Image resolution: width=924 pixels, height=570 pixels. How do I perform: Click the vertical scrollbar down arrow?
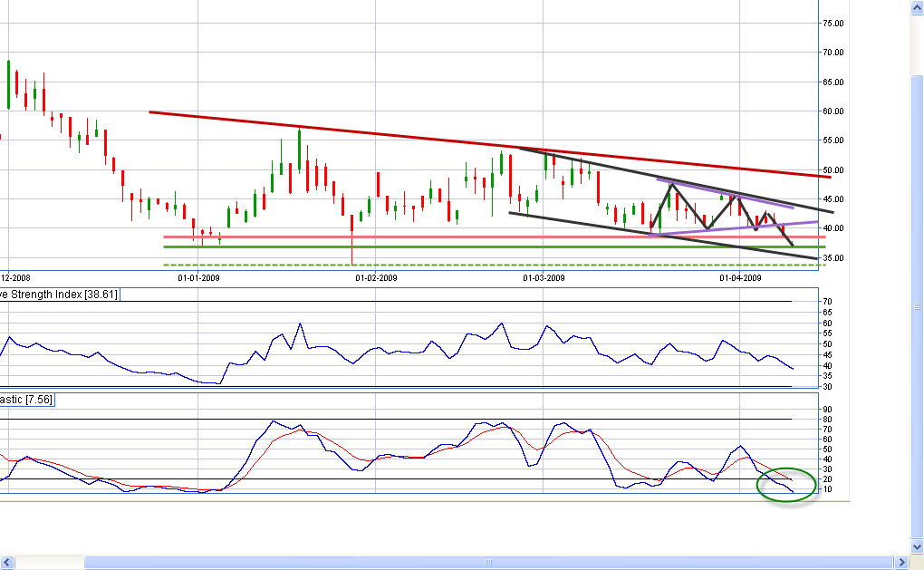[916, 546]
